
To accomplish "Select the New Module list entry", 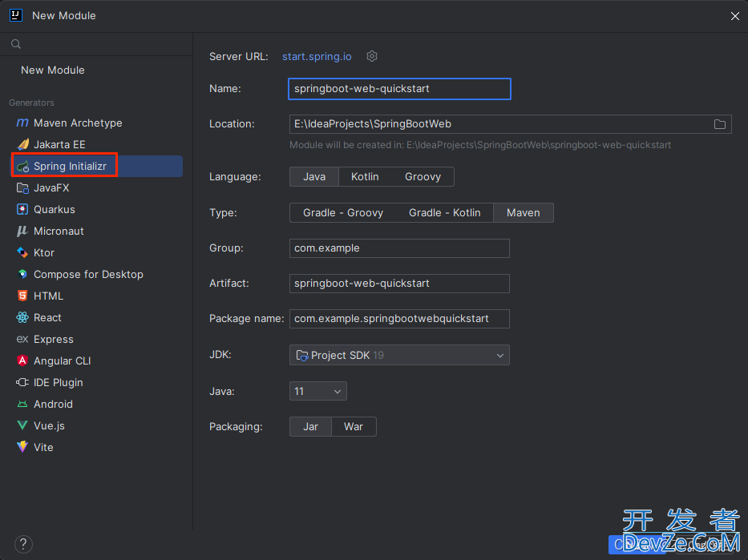I will click(x=52, y=70).
